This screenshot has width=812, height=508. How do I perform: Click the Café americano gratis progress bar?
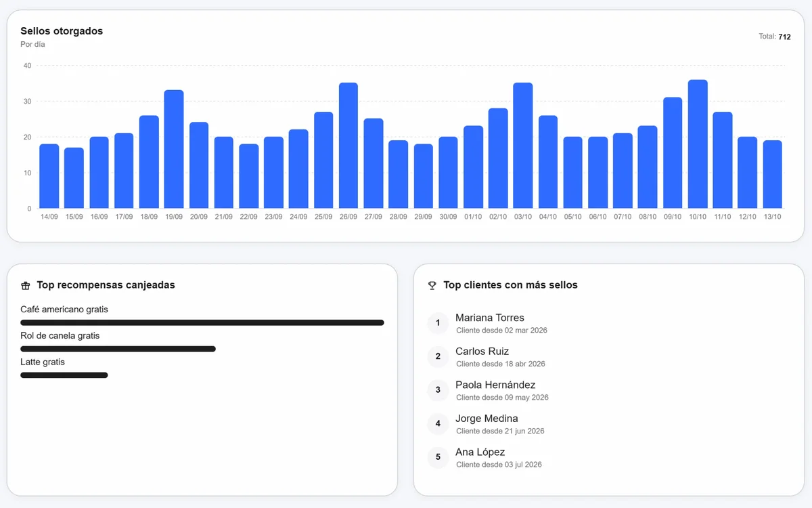click(202, 322)
